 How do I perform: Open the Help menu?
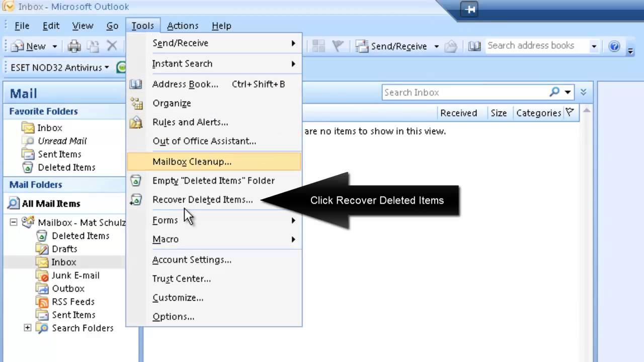pos(221,26)
